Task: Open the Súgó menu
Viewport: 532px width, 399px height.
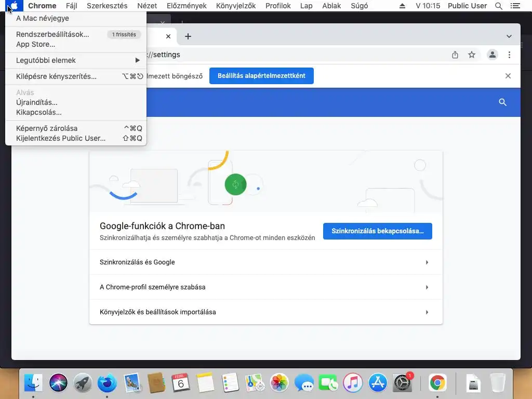Action: (360, 6)
